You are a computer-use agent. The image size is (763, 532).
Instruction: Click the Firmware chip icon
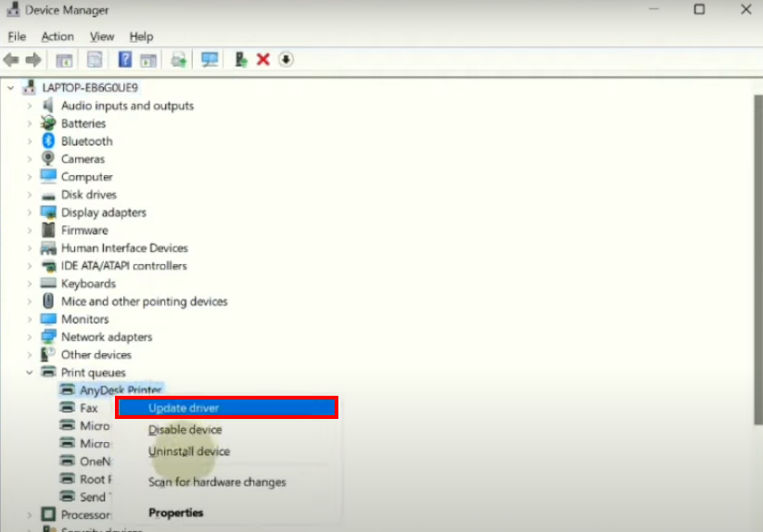48,230
